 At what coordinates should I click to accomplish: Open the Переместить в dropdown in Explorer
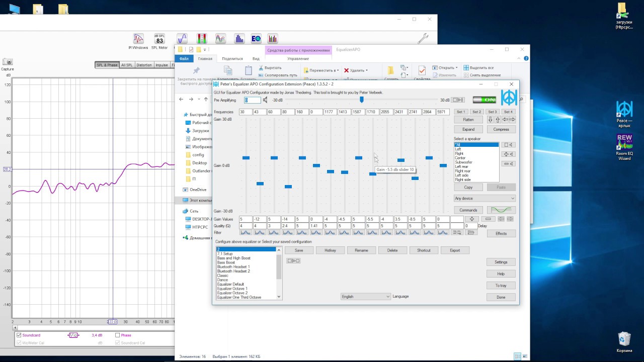click(x=321, y=70)
